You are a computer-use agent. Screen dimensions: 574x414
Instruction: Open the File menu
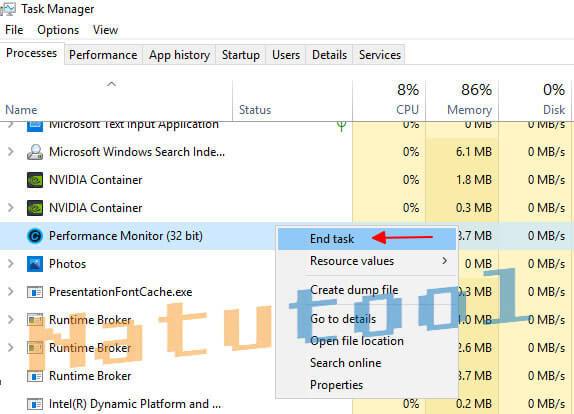pos(14,30)
